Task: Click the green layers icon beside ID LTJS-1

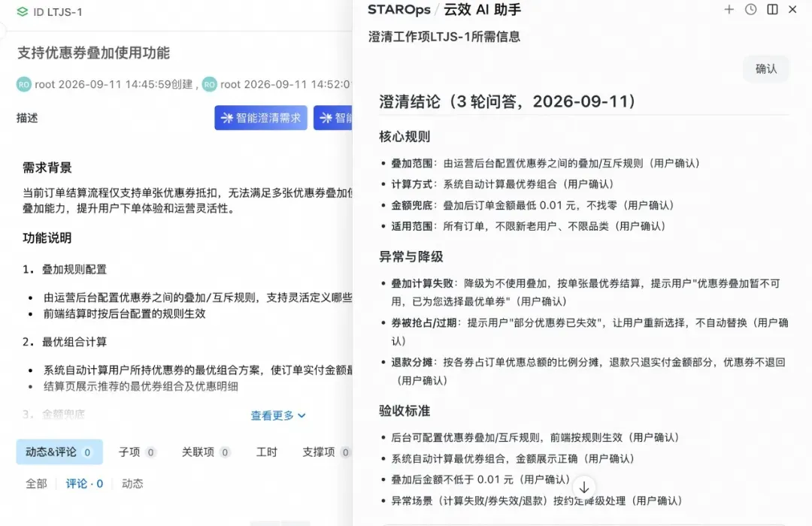Action: (x=23, y=11)
